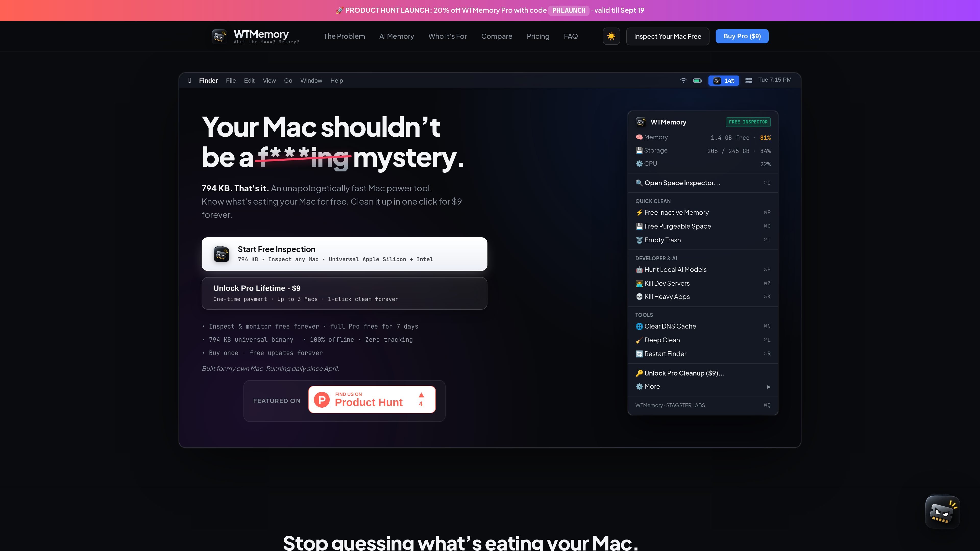Click the FREE INSPECTOR badge

pyautogui.click(x=748, y=122)
